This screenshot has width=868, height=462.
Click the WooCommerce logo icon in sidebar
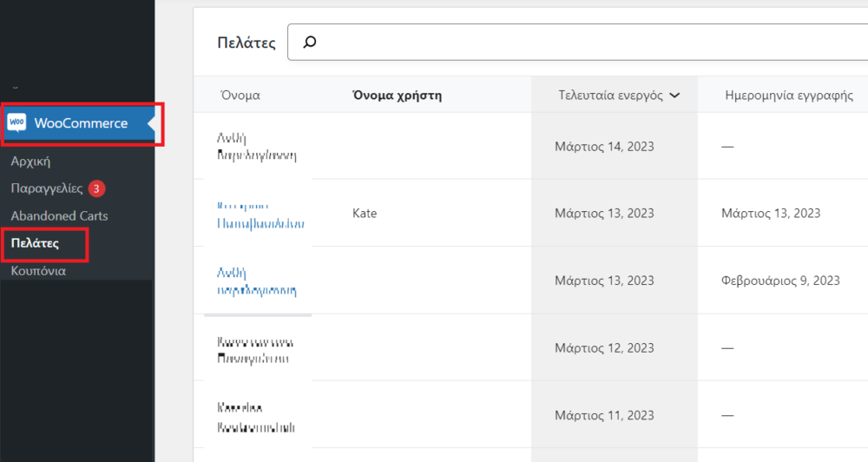[17, 123]
